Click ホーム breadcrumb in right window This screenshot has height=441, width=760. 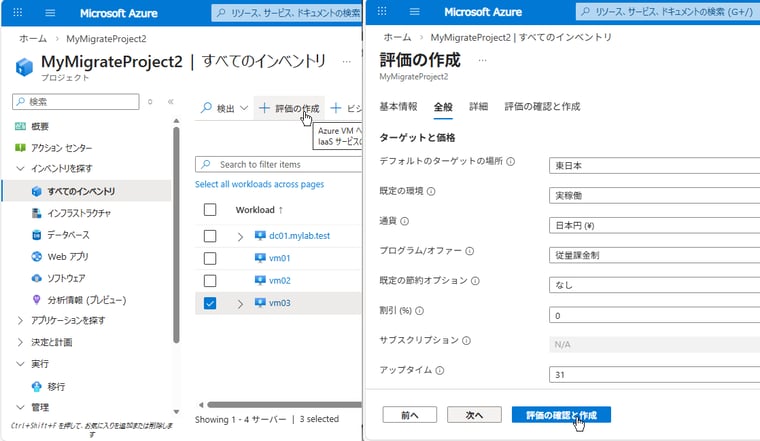(397, 37)
